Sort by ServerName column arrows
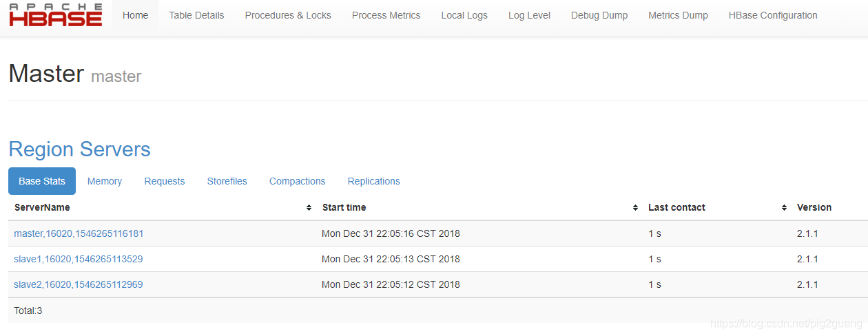This screenshot has height=336, width=868. [x=309, y=208]
